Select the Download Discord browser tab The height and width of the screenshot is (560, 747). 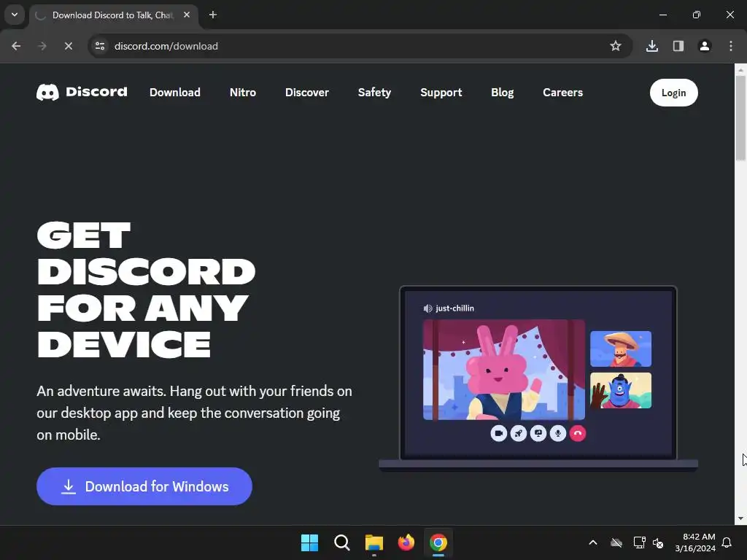coord(113,15)
